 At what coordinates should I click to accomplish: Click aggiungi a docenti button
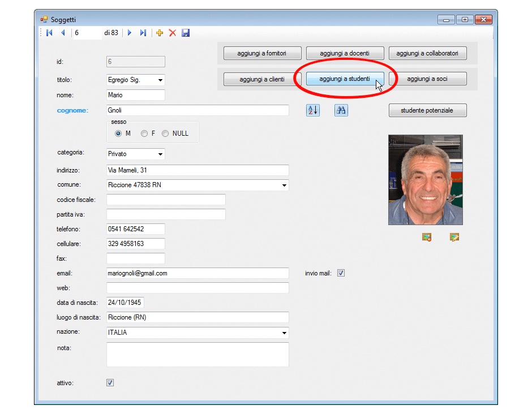point(345,53)
